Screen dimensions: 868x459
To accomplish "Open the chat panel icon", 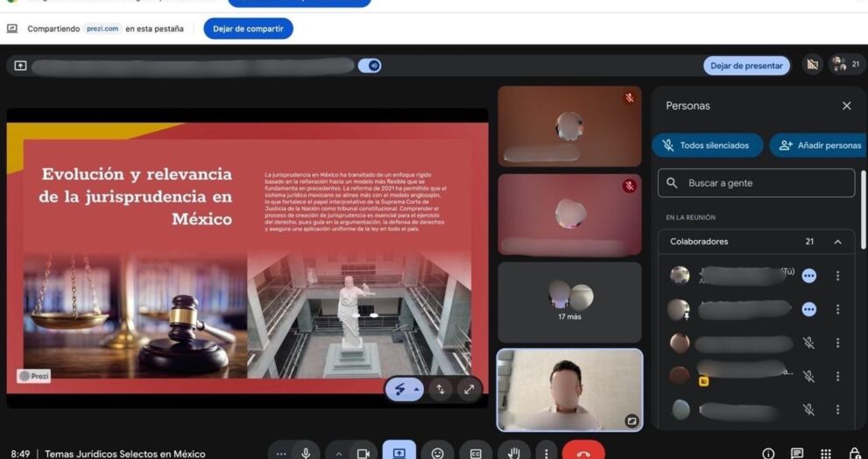I will pos(797,454).
